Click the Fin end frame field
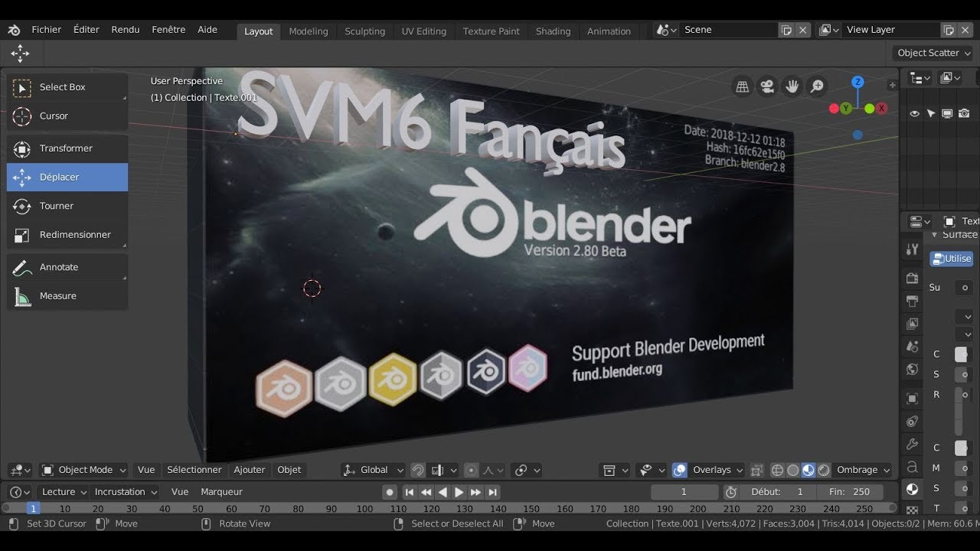The image size is (980, 551). coord(850,492)
